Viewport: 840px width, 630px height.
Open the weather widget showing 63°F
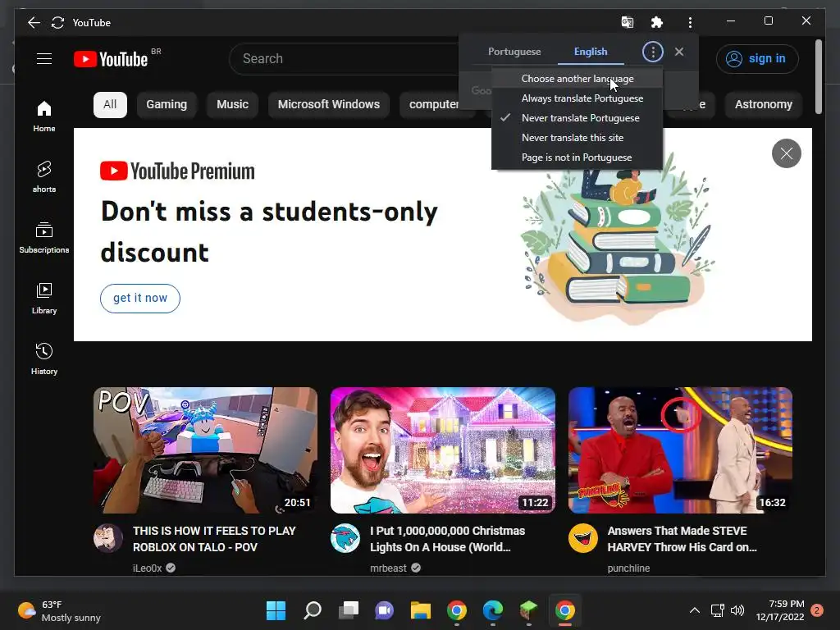[x=59, y=610]
